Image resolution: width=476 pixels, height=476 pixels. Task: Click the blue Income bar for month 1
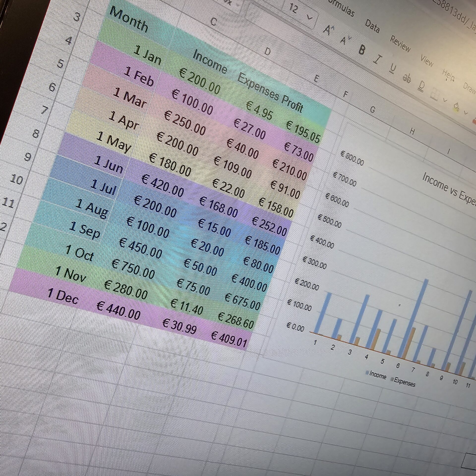pyautogui.click(x=323, y=313)
